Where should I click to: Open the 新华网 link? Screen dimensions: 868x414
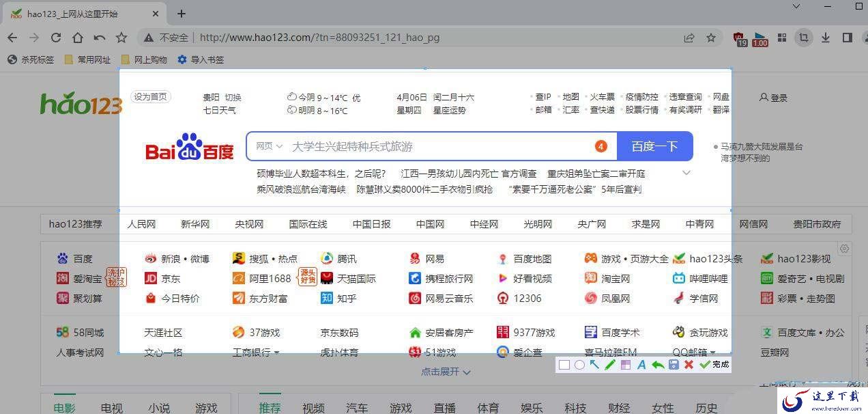[195, 224]
